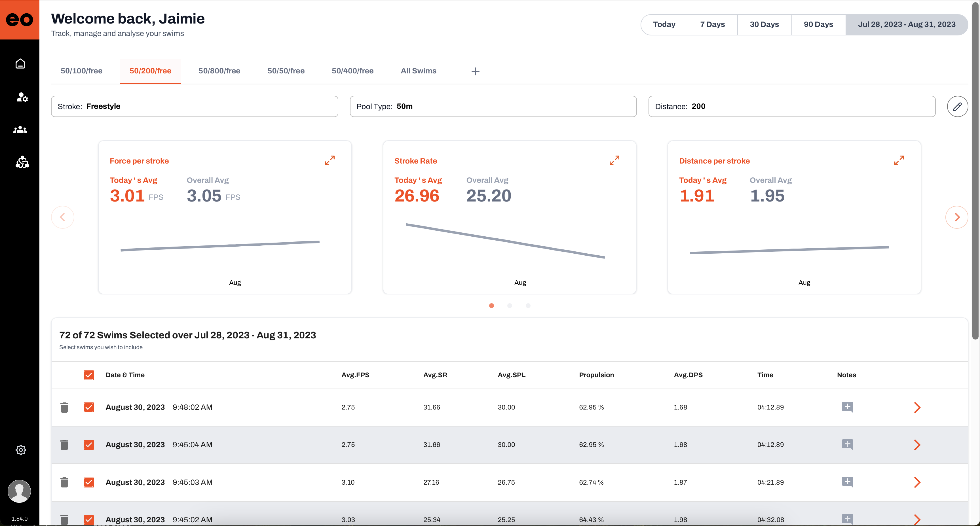The width and height of the screenshot is (980, 526).
Task: Click the home icon in sidebar
Action: click(x=20, y=63)
